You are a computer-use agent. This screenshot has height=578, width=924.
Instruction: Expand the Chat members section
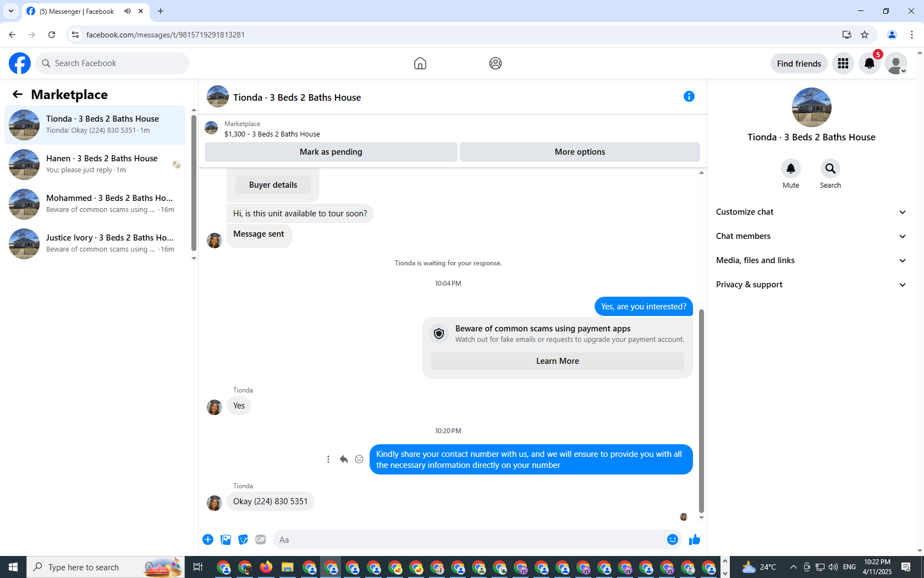pos(811,236)
